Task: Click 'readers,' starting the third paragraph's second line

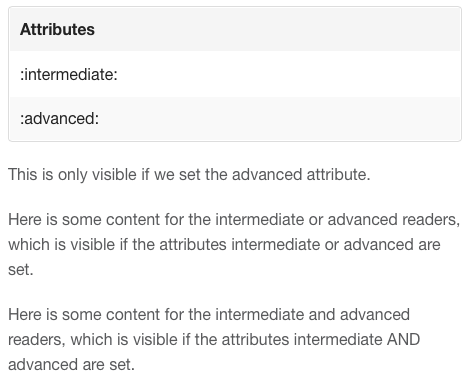Action: click(x=37, y=340)
